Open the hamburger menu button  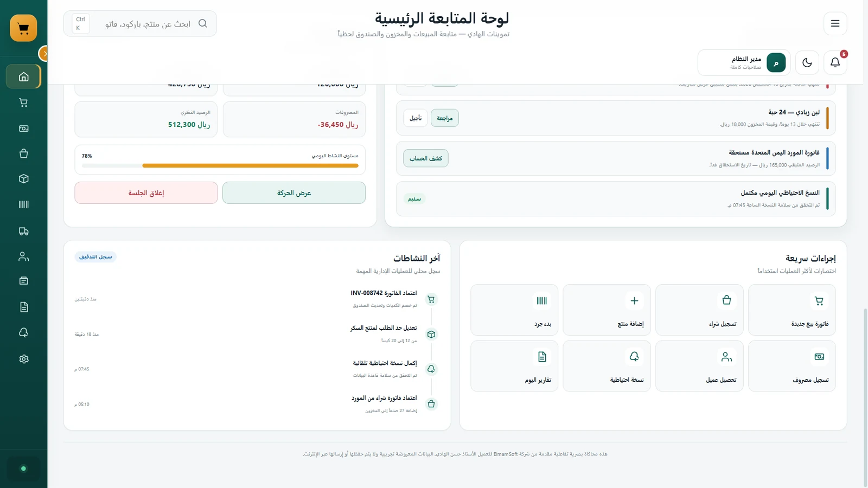point(835,23)
